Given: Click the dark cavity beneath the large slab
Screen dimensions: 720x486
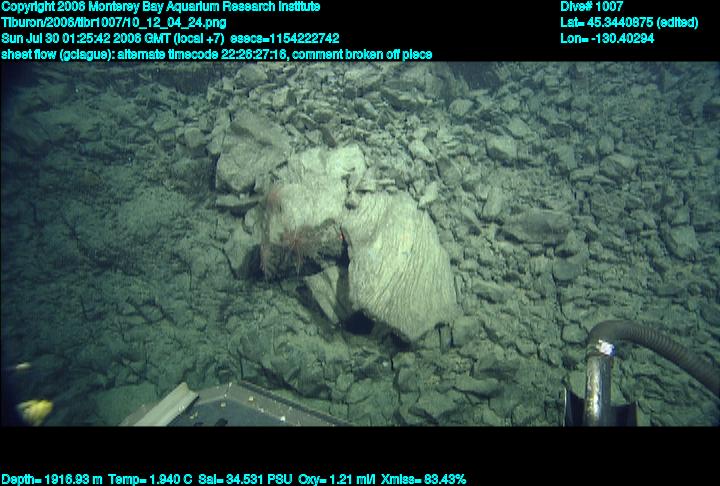Looking at the screenshot, I should tap(358, 323).
